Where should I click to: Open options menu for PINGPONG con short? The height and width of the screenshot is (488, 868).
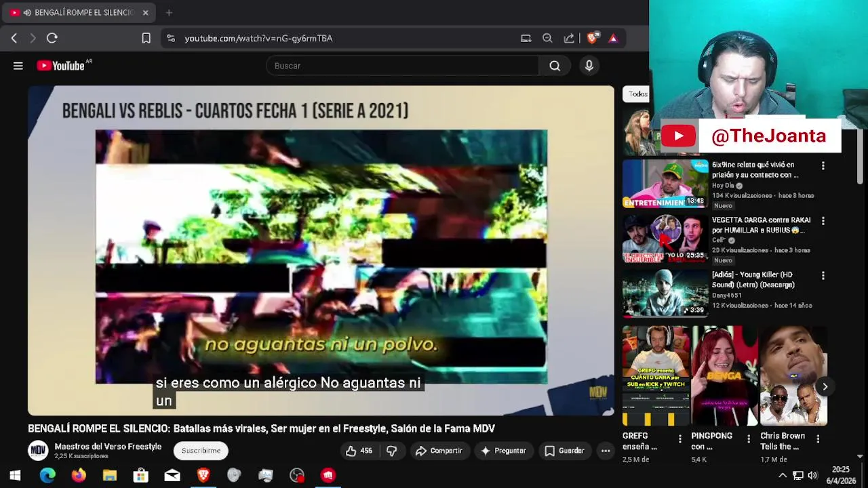coord(749,439)
